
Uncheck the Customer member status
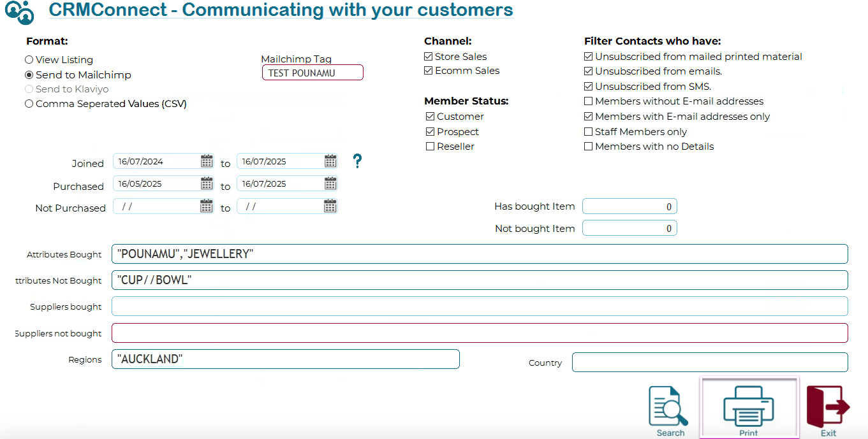coord(430,117)
